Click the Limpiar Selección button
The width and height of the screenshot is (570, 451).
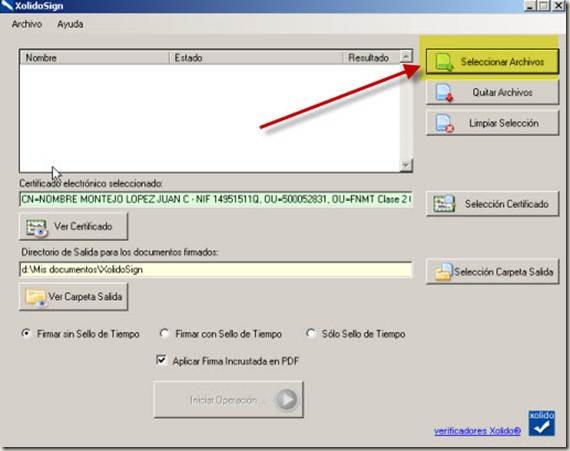[492, 123]
